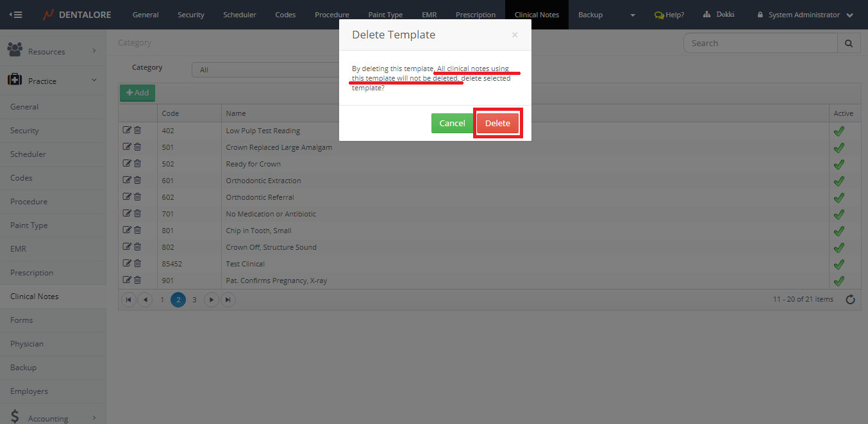Expand the Resources sidebar section
This screenshot has width=868, height=424.
[53, 51]
